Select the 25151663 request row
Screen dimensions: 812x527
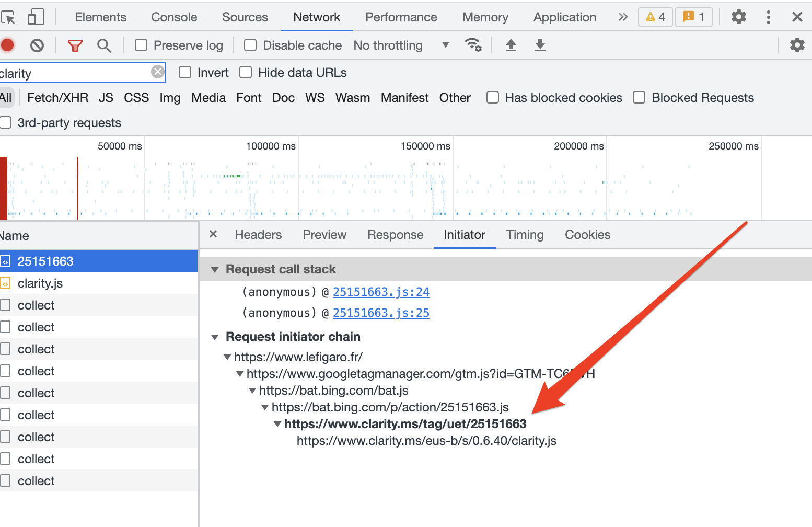[x=99, y=261]
